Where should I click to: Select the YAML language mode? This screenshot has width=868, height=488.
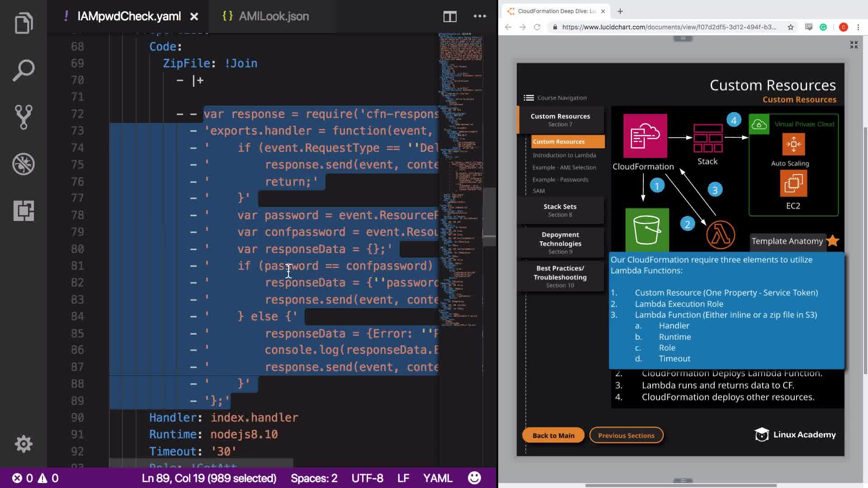click(437, 478)
